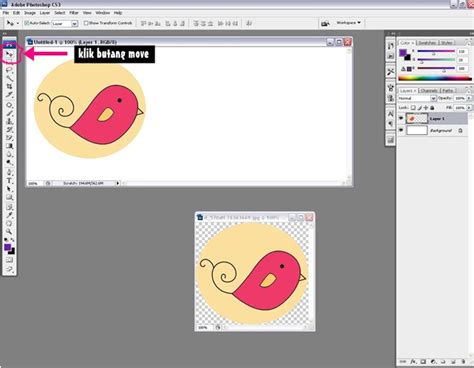This screenshot has height=368, width=474.
Task: Switch to the Paths tab
Action: [448, 91]
